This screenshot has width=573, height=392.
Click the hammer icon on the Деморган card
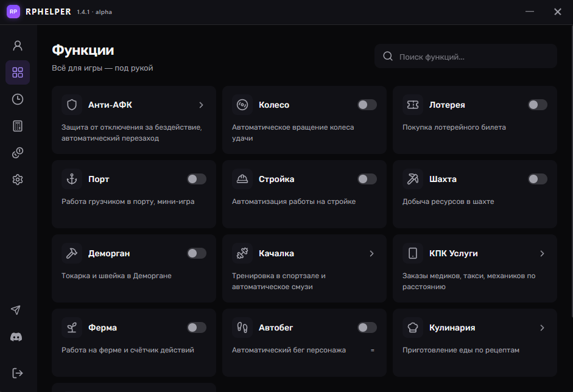(x=72, y=253)
